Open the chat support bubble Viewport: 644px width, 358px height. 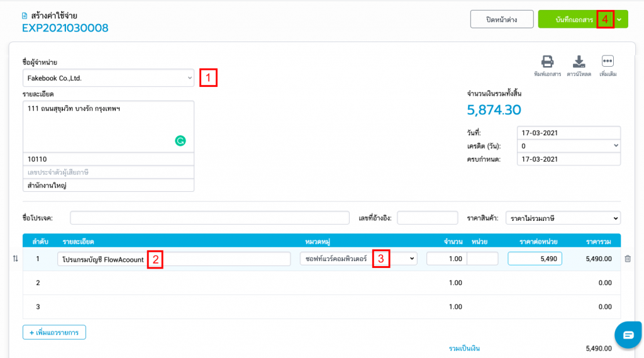point(628,335)
